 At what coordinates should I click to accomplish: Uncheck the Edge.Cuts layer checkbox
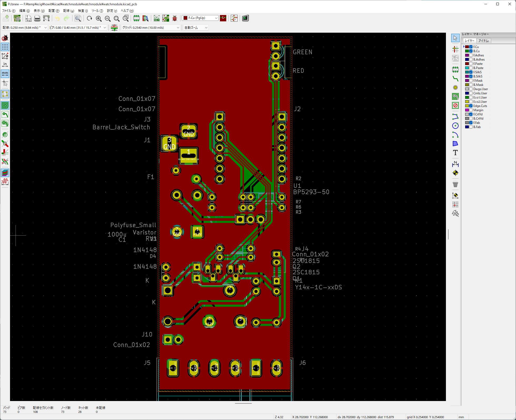click(471, 106)
